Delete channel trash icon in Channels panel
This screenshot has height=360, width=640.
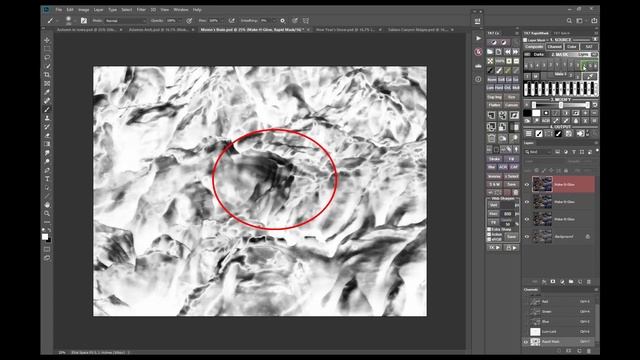(589, 351)
